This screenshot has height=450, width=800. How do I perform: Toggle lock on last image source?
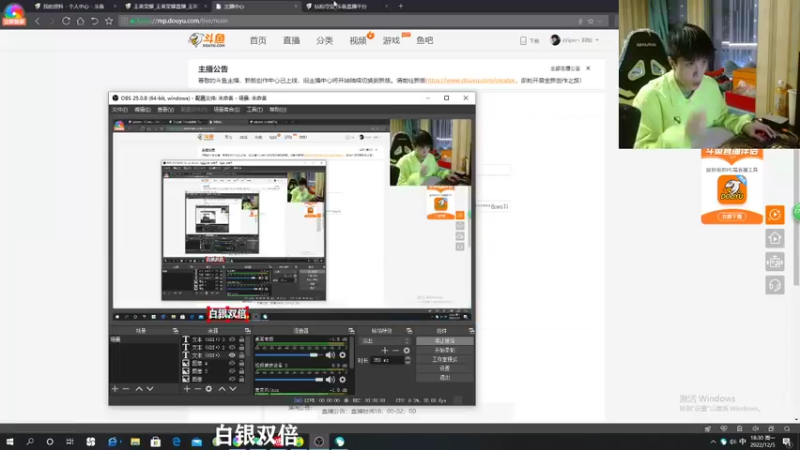pos(241,379)
